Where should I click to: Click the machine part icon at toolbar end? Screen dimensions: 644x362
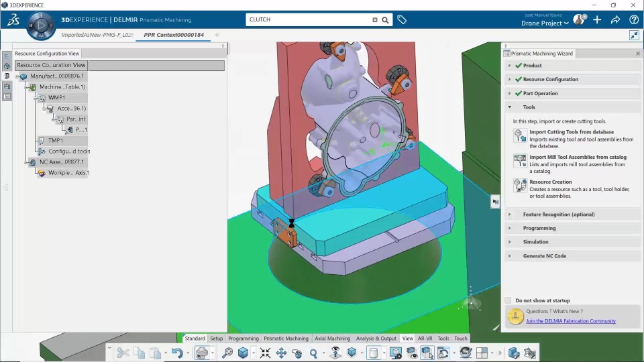pos(530,353)
